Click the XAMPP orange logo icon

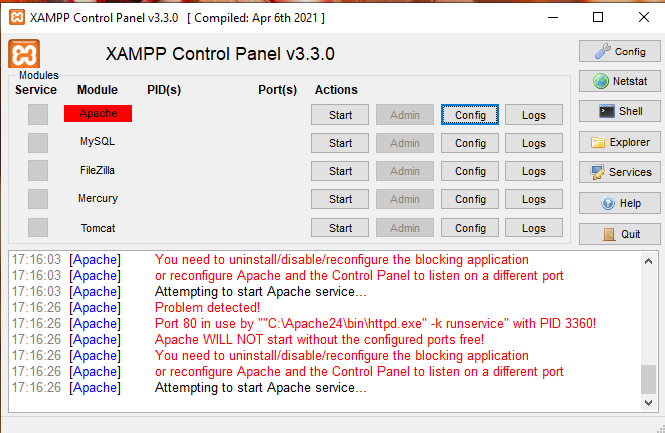coord(24,54)
